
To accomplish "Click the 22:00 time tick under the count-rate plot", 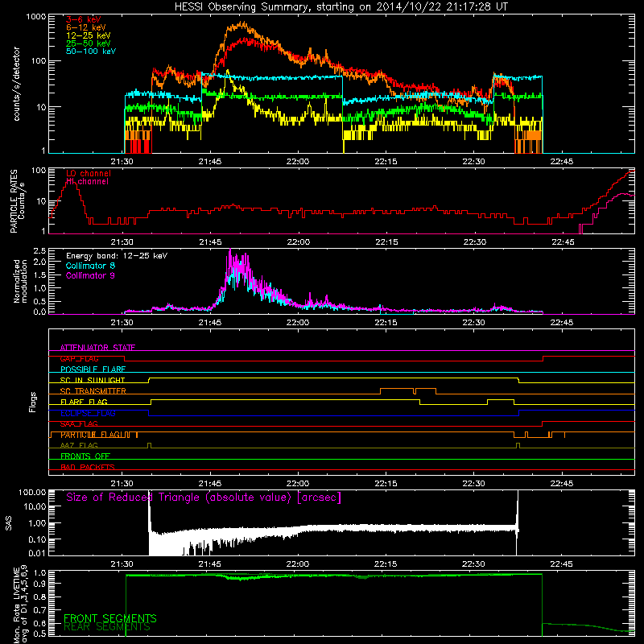I will 298,162.
